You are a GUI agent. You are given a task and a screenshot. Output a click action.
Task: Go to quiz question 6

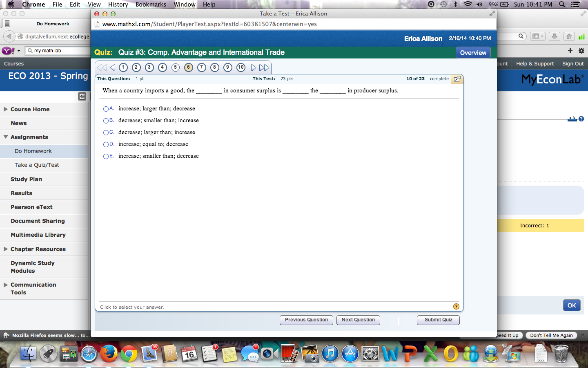pyautogui.click(x=189, y=67)
